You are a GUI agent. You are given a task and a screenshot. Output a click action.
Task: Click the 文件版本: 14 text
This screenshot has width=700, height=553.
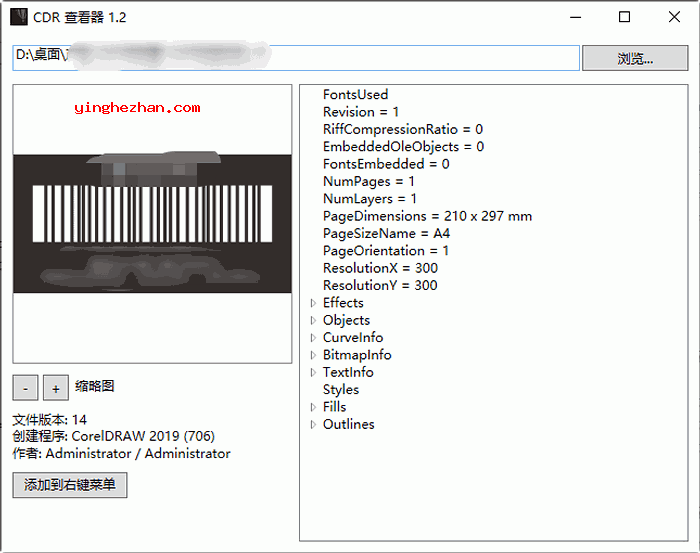tap(50, 420)
